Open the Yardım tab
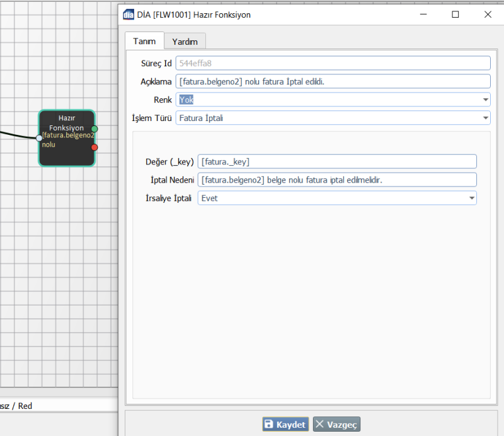 click(185, 42)
